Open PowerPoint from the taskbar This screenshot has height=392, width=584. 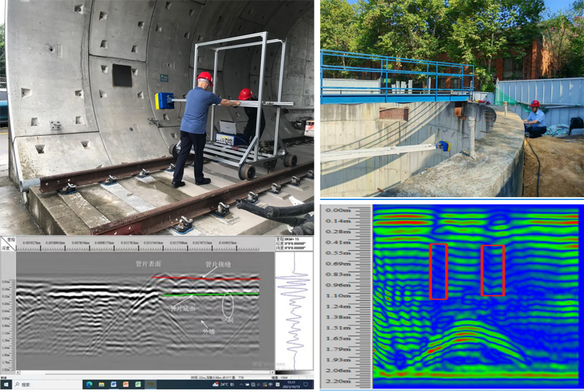click(x=125, y=385)
